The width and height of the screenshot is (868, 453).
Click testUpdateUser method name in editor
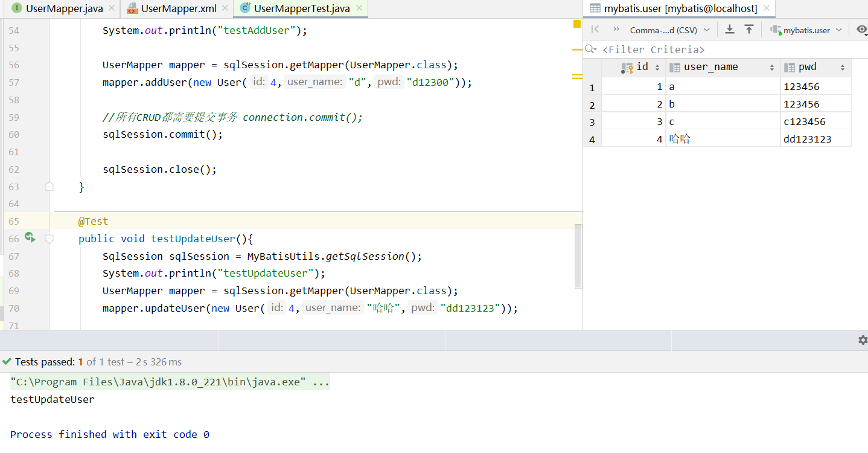[193, 239]
